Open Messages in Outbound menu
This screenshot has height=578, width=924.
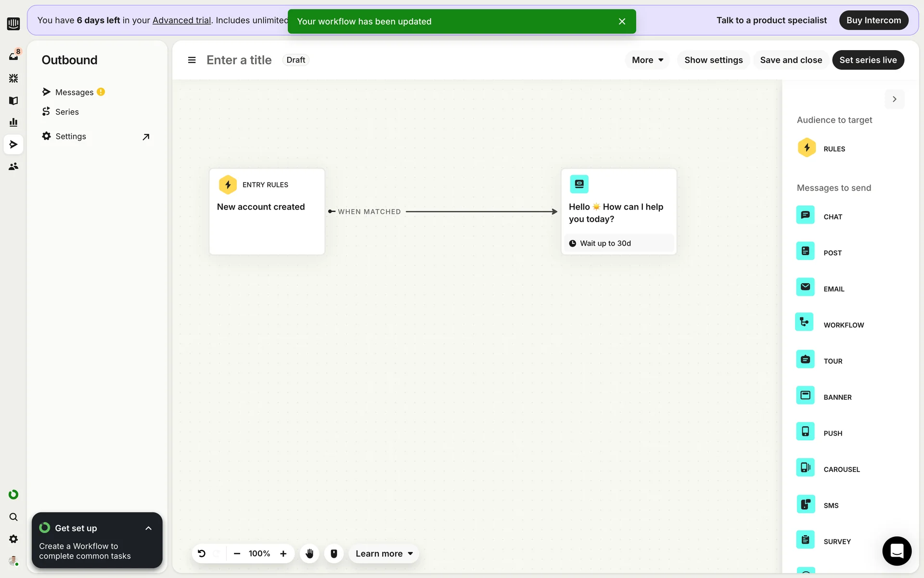(74, 92)
